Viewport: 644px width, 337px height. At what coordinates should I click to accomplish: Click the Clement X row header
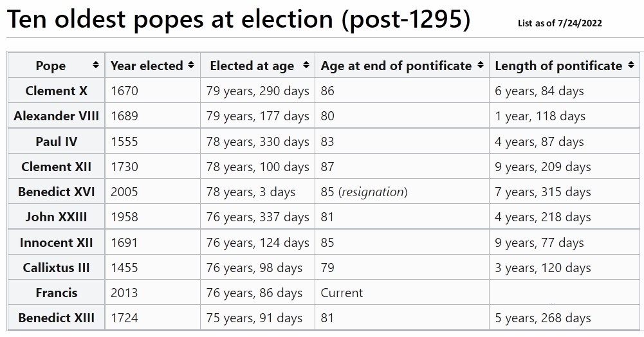[56, 91]
